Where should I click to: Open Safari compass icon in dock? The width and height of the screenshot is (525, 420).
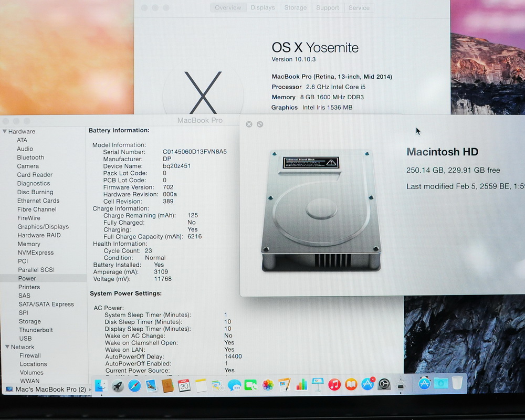[x=134, y=385]
